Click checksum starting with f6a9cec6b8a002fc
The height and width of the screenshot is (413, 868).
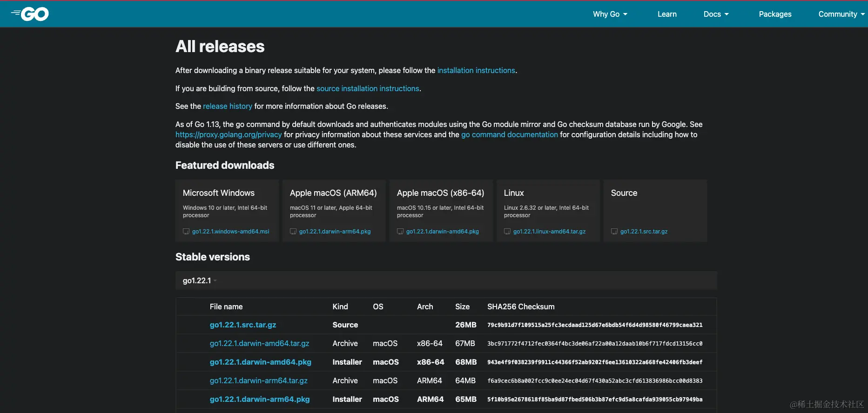pyautogui.click(x=595, y=381)
